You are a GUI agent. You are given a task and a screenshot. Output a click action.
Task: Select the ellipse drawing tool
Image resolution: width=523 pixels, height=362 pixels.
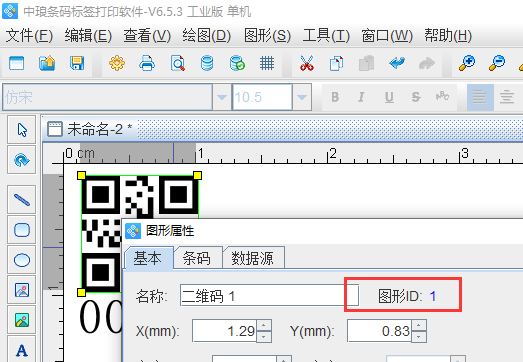click(x=22, y=260)
